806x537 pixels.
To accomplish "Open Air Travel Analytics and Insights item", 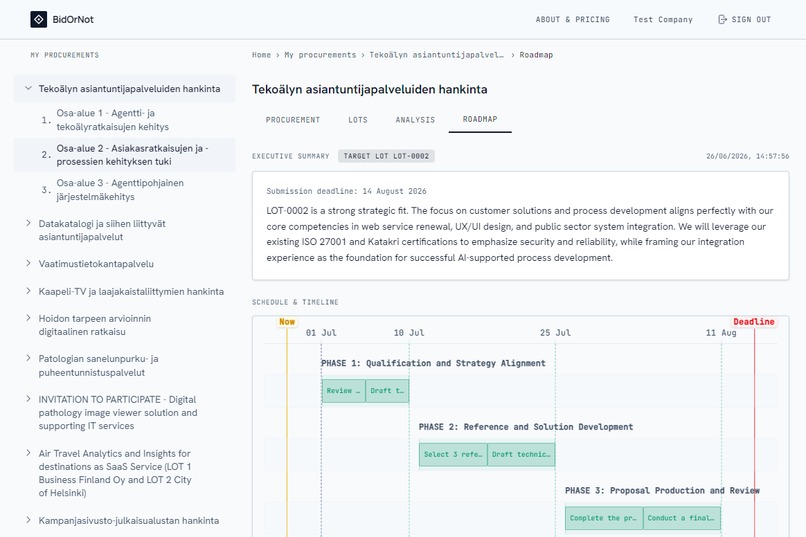I will pos(115,473).
